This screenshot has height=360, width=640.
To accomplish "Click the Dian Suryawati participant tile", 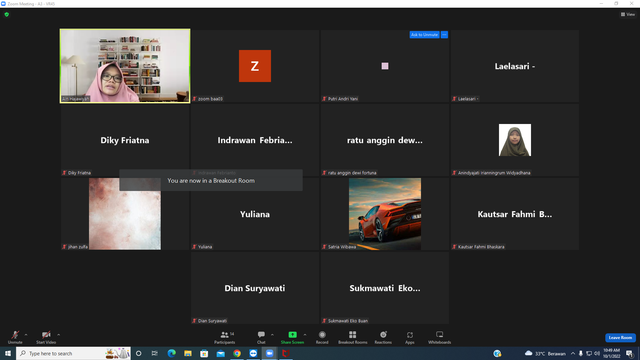I will (x=255, y=288).
